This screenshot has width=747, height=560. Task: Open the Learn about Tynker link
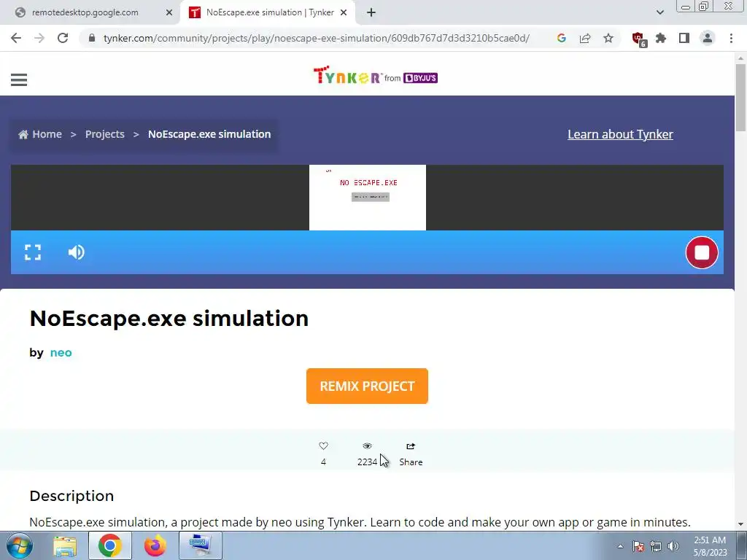click(x=620, y=134)
